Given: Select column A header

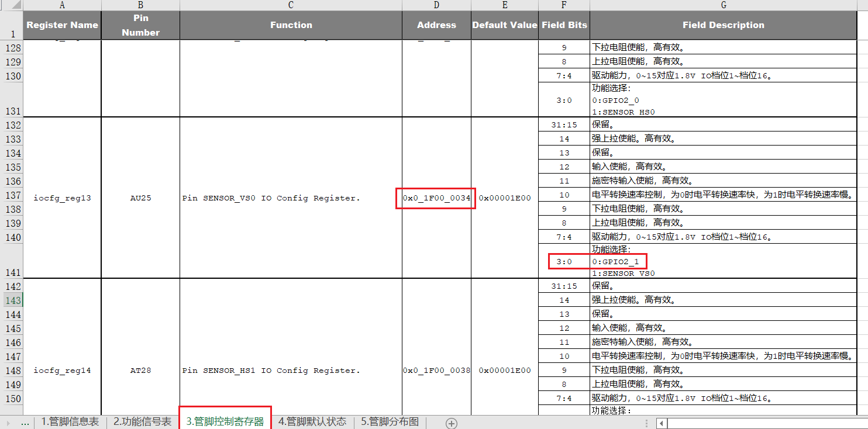Looking at the screenshot, I should tap(63, 5).
